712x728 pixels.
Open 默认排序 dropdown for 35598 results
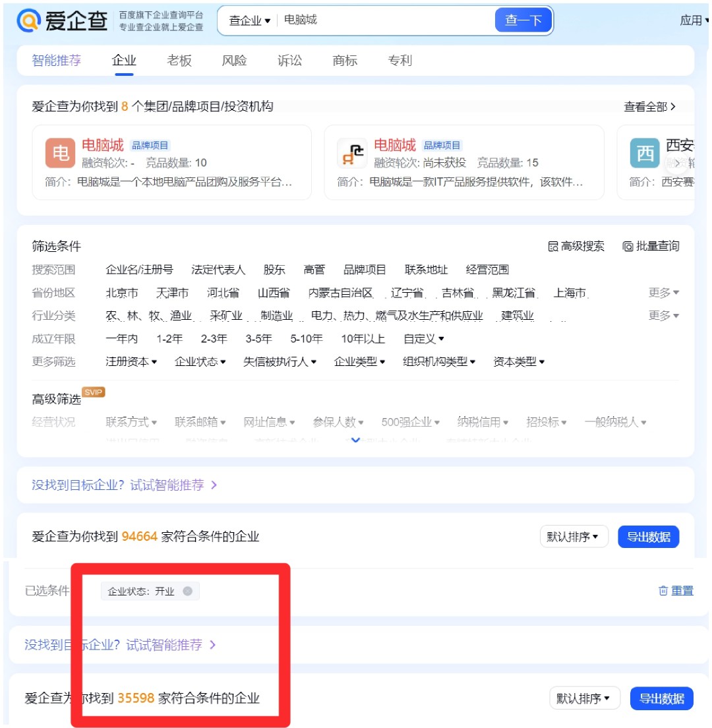(x=584, y=698)
